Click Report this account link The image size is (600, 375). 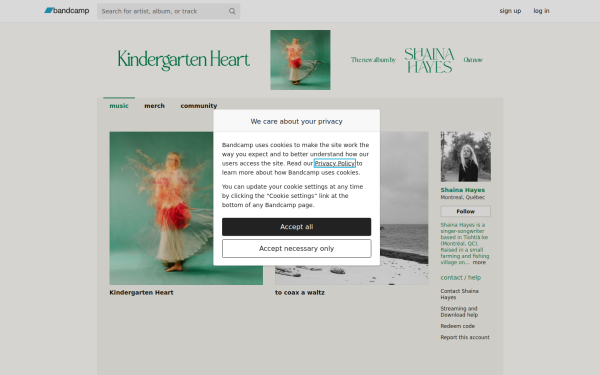click(465, 337)
